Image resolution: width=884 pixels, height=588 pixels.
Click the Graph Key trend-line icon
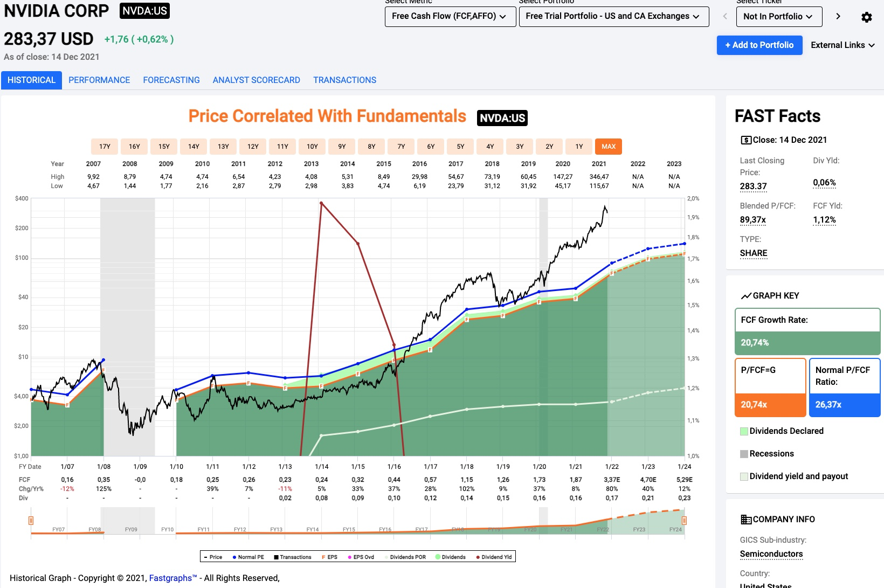tap(746, 296)
